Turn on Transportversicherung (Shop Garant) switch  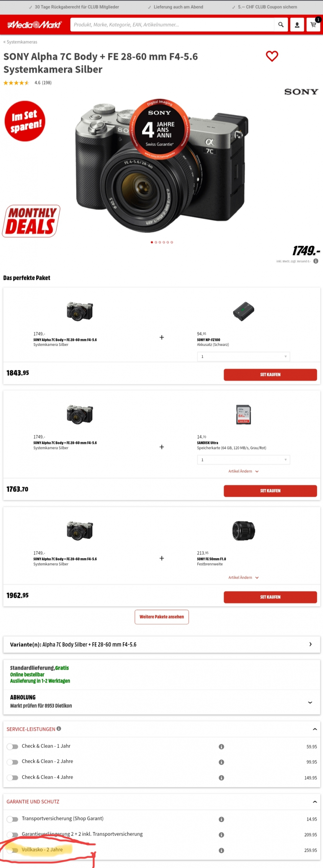tap(13, 819)
